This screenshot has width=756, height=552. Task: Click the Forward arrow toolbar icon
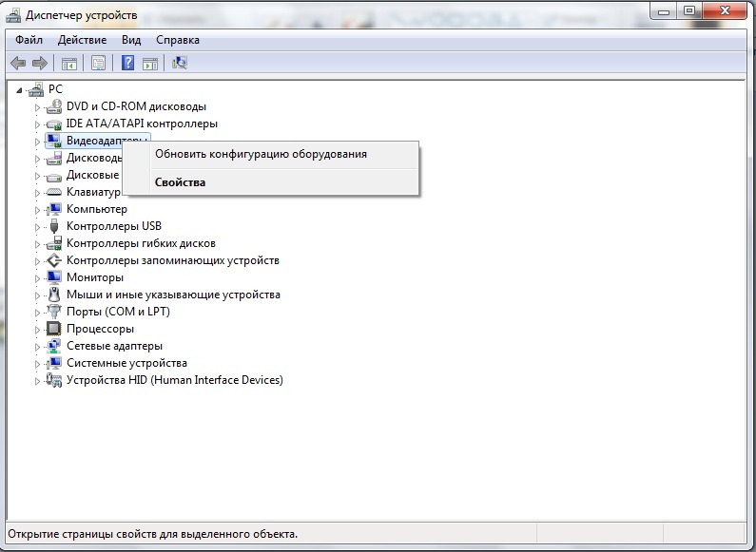40,63
